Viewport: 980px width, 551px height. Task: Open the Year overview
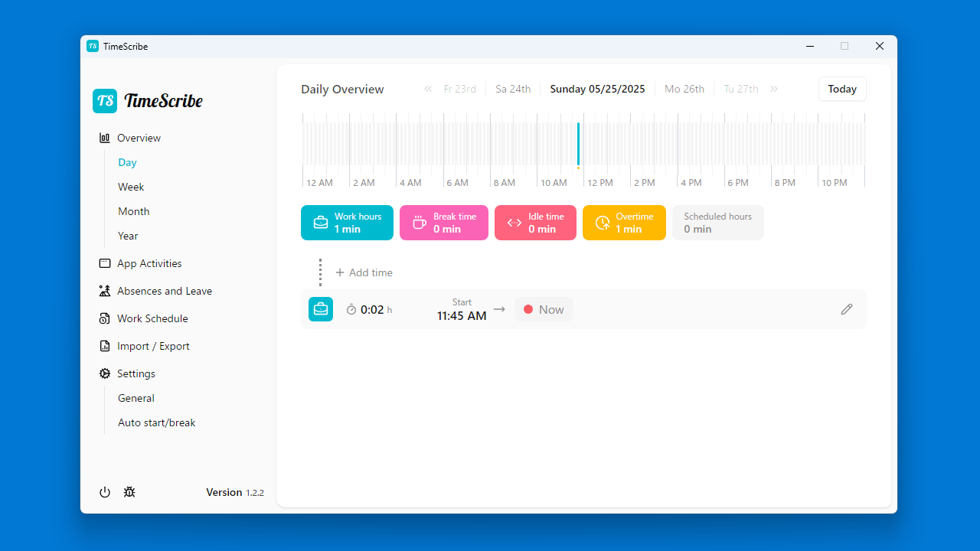tap(128, 236)
